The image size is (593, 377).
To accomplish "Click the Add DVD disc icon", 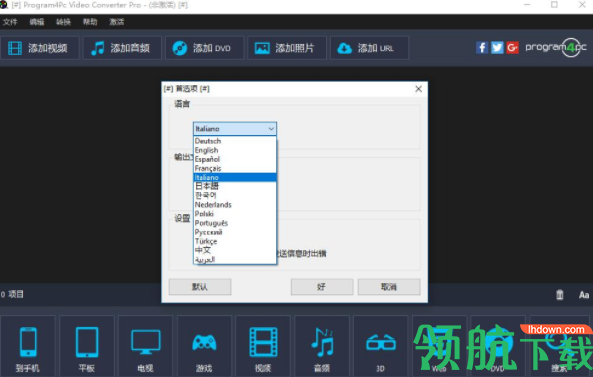I will 180,48.
